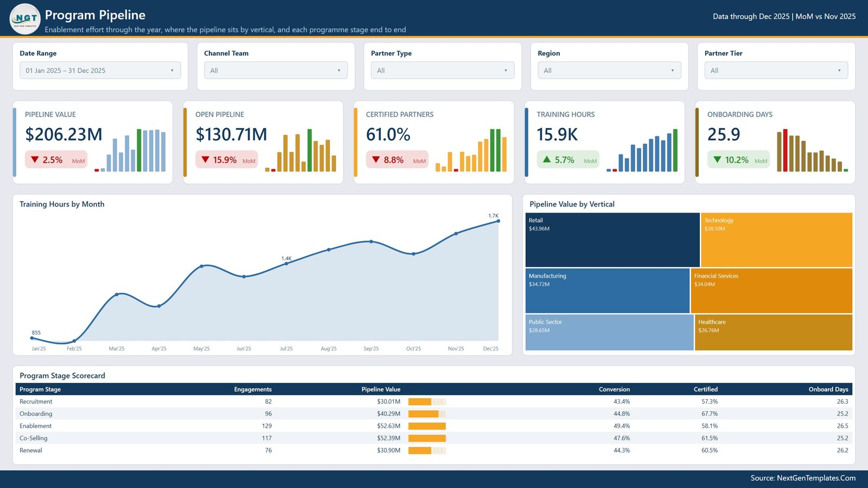Screen dimensions: 868x488
Task: Click the red down-triangle in Pipeline Value card
Action: click(x=35, y=160)
